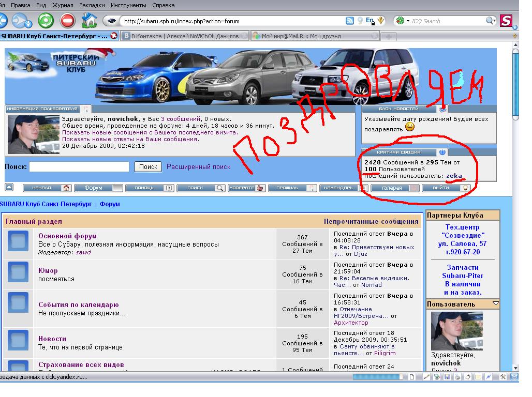Screen dimensions: 532x397
Task: Collapse the user information panel
Action: (x=86, y=109)
